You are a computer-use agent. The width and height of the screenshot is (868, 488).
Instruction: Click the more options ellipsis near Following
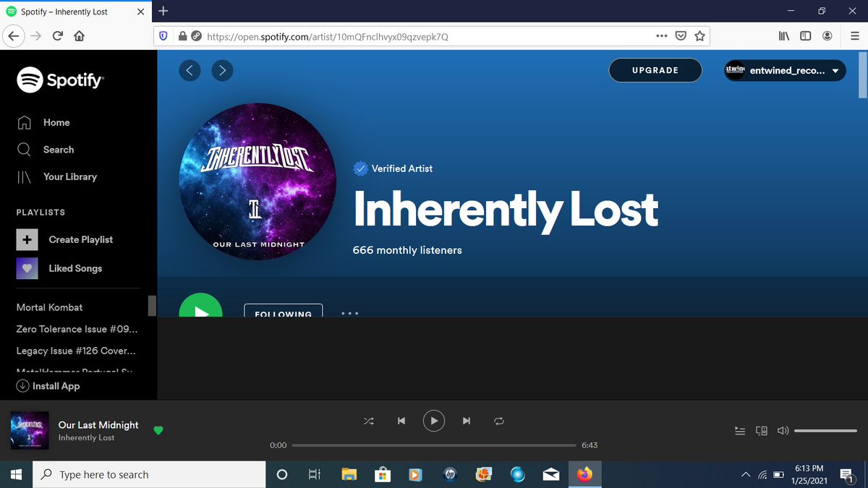349,312
